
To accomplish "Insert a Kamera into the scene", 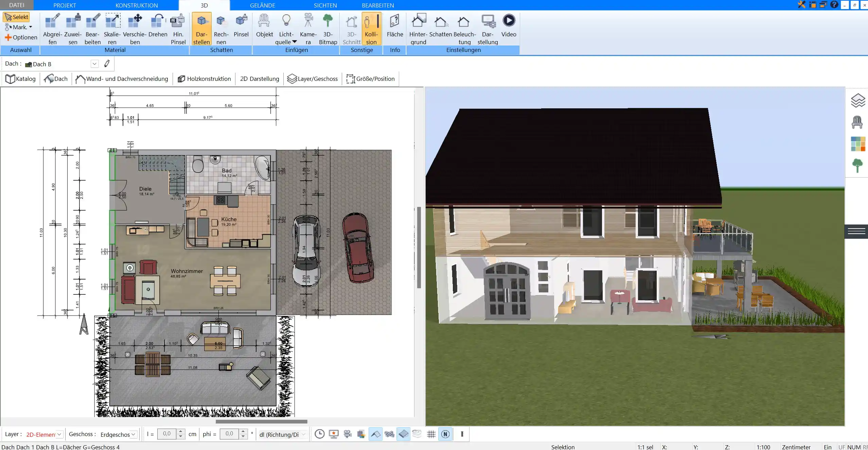I will click(308, 29).
